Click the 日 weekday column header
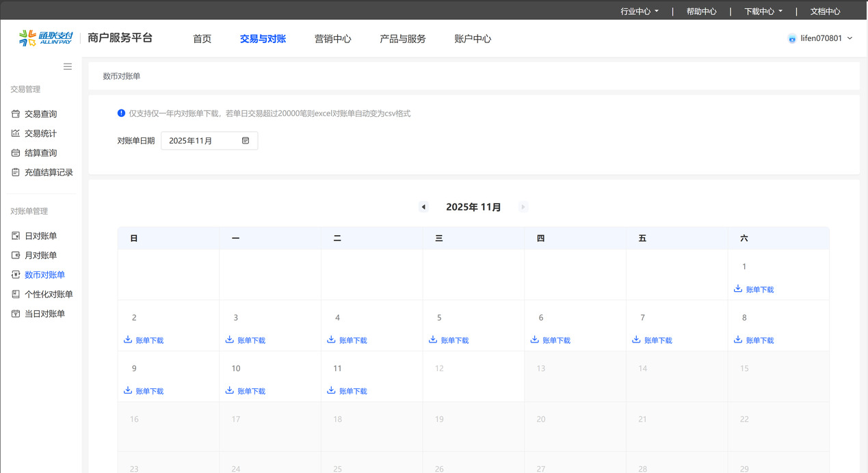Screen dimensions: 868x473 point(168,238)
